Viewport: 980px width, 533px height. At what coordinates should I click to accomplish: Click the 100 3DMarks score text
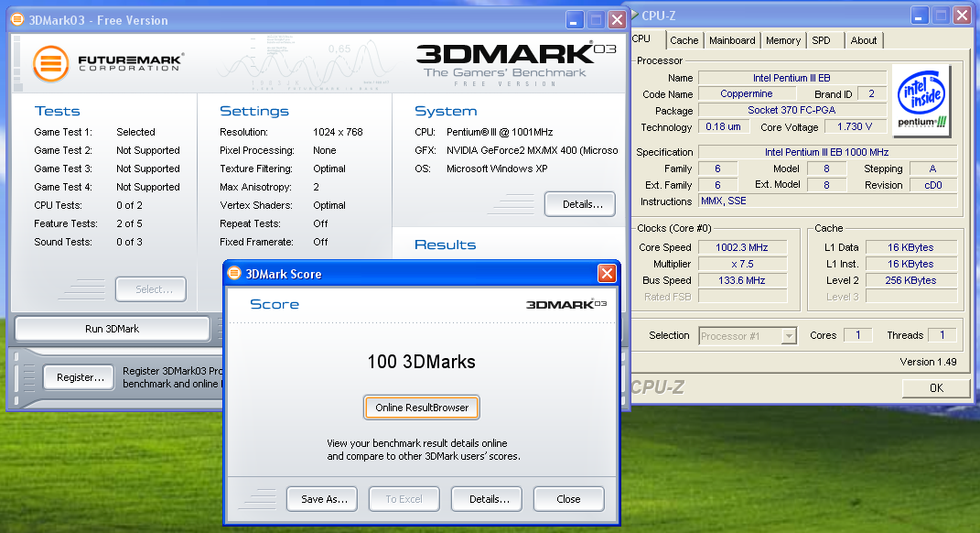click(x=421, y=362)
